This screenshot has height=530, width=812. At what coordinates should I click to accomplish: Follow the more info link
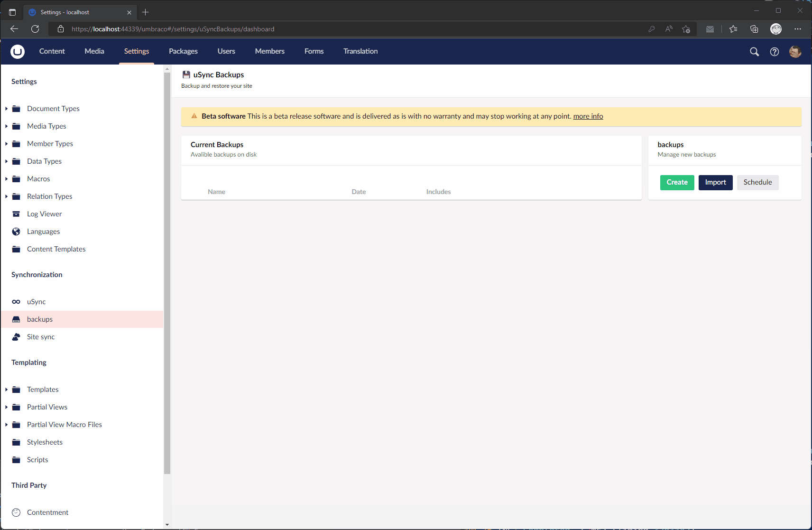point(588,116)
